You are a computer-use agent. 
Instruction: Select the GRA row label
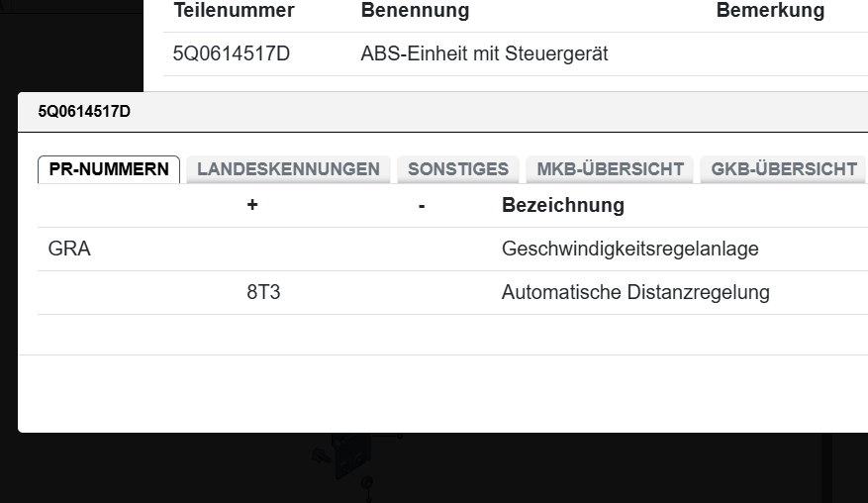tap(69, 250)
